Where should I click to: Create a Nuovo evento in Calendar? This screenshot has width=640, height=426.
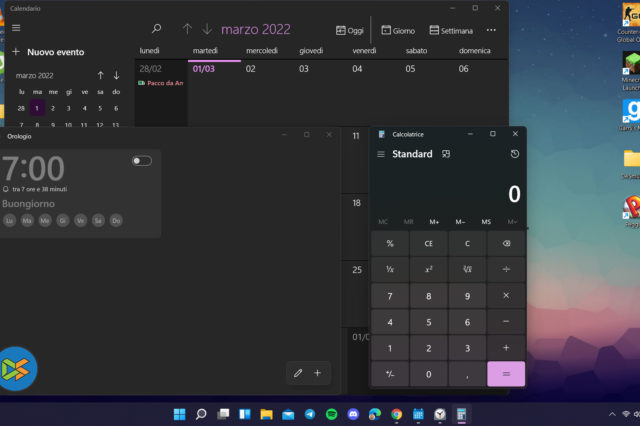[48, 52]
